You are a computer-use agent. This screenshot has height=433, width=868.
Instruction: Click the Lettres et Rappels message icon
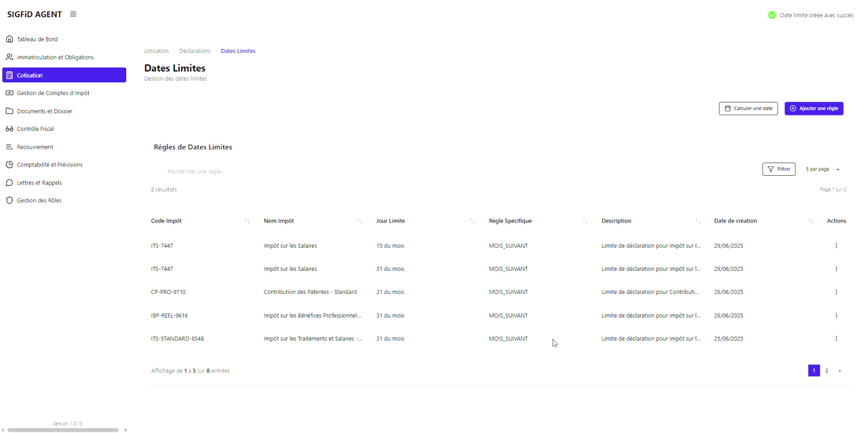tap(9, 183)
